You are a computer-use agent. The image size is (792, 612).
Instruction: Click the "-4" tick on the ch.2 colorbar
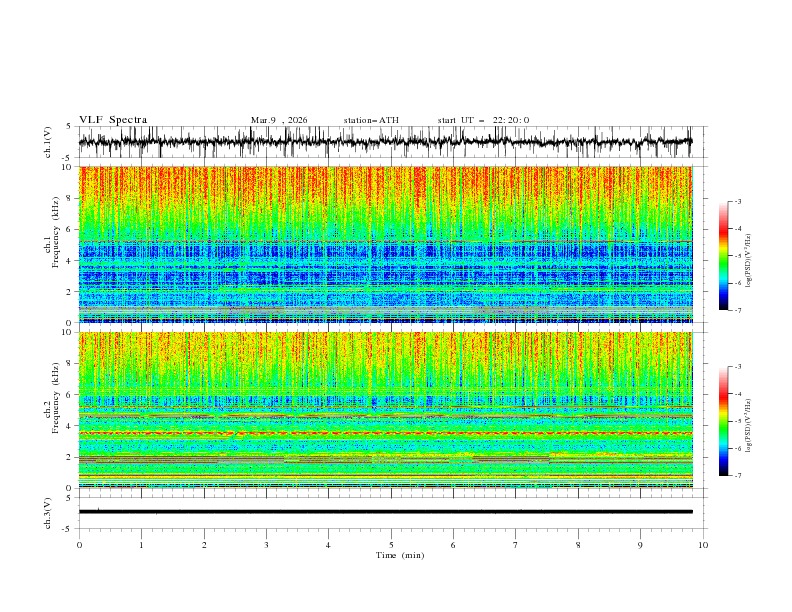pyautogui.click(x=738, y=394)
